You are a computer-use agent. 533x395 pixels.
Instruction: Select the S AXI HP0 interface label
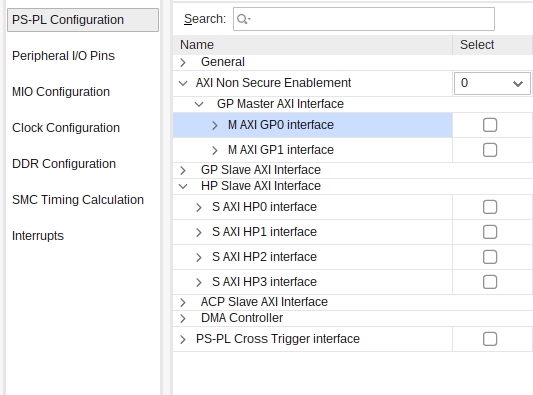click(264, 207)
